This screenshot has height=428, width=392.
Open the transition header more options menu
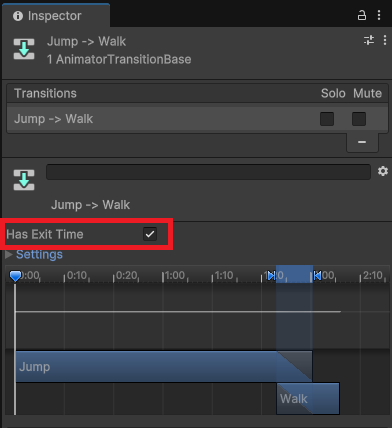coord(385,40)
